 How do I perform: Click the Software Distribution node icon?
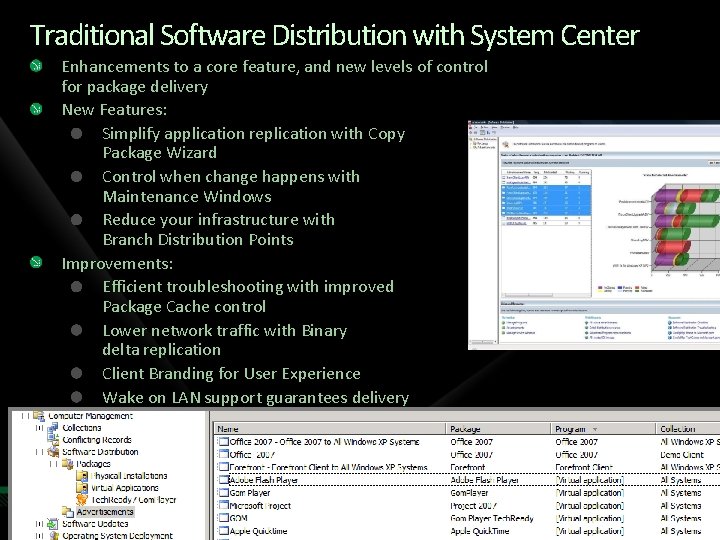(53, 452)
